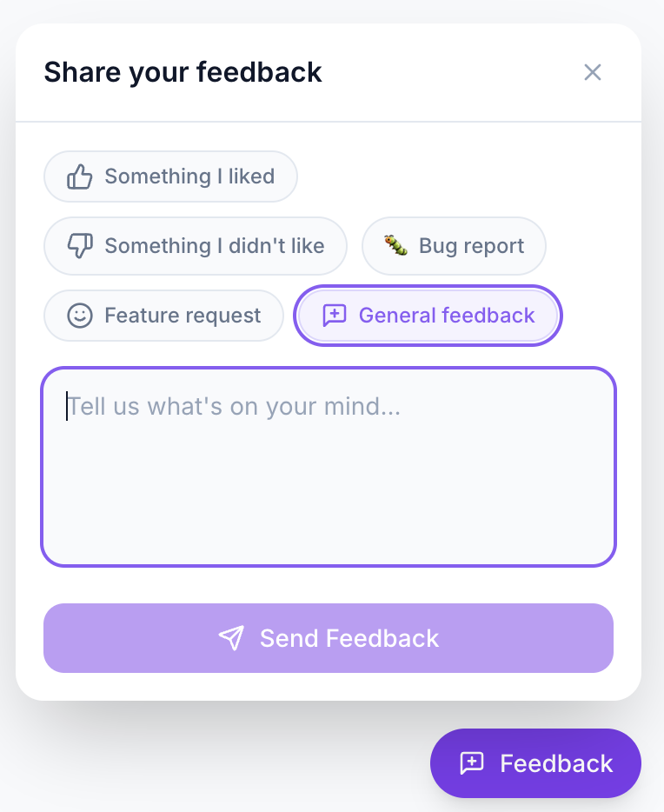Click the smiley face icon on Feature request
This screenshot has height=812, width=664.
coord(80,316)
